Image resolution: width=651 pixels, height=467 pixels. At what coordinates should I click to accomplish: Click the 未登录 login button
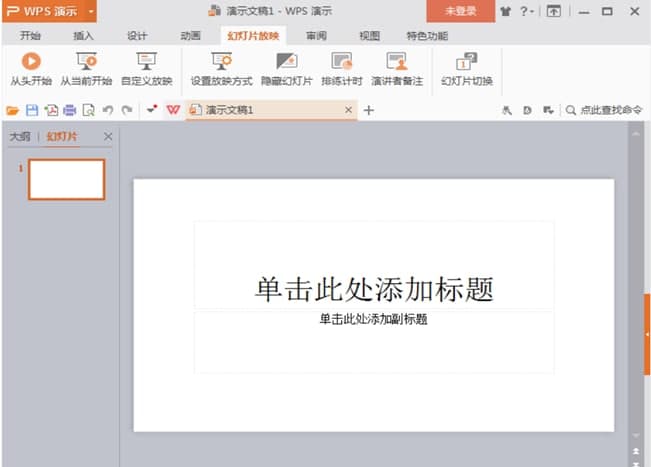tap(460, 11)
